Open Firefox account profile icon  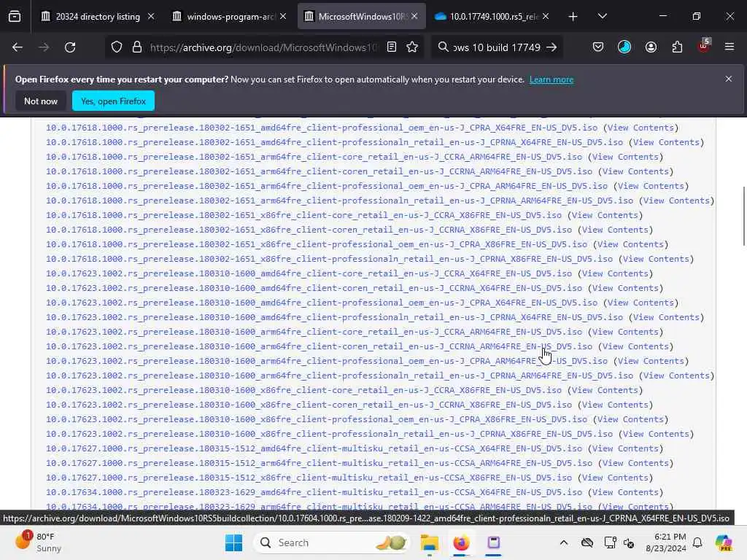tap(651, 47)
